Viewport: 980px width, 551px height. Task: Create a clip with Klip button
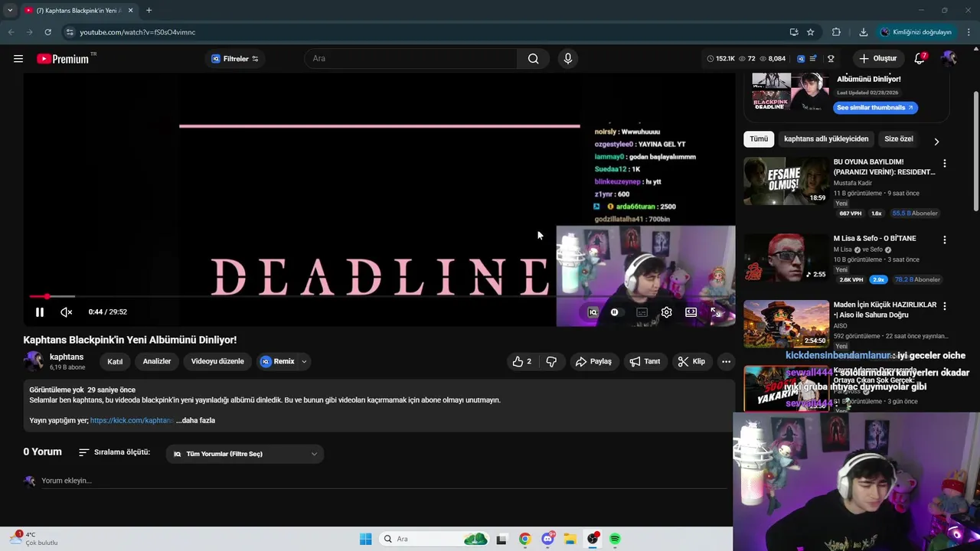(x=691, y=361)
